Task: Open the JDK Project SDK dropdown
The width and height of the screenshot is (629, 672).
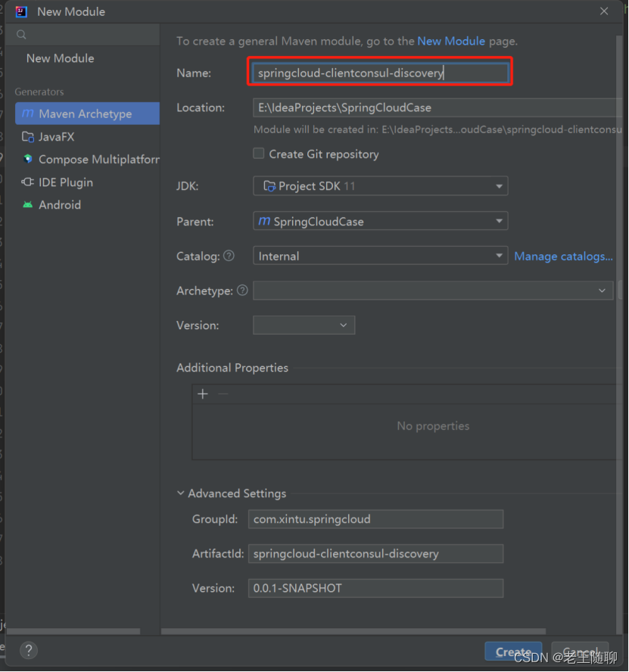Action: (380, 186)
